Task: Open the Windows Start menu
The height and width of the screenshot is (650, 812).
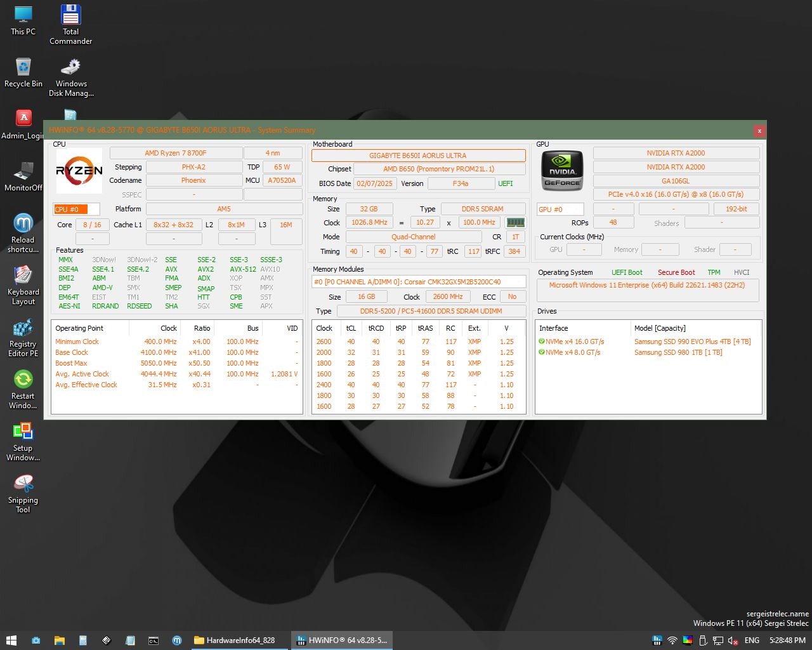Action: pos(11,640)
